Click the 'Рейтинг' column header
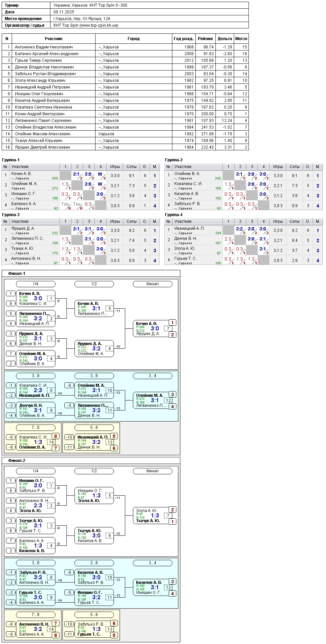The image size is (326, 644). click(x=205, y=39)
